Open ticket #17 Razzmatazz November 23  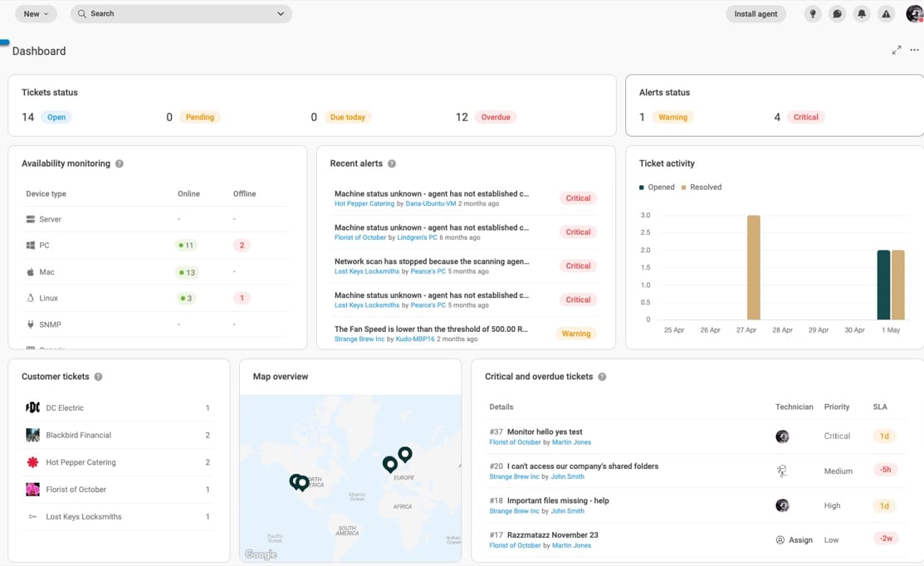[x=552, y=535]
